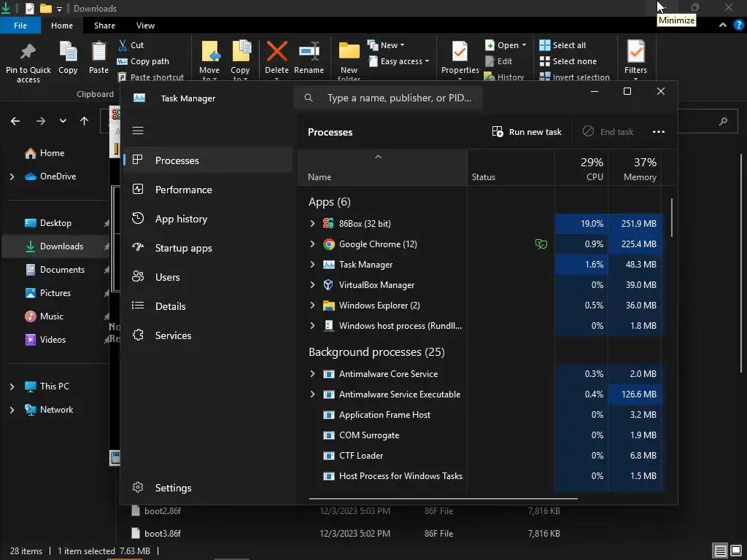Expand the This PC tree node
The image size is (747, 560).
click(12, 386)
